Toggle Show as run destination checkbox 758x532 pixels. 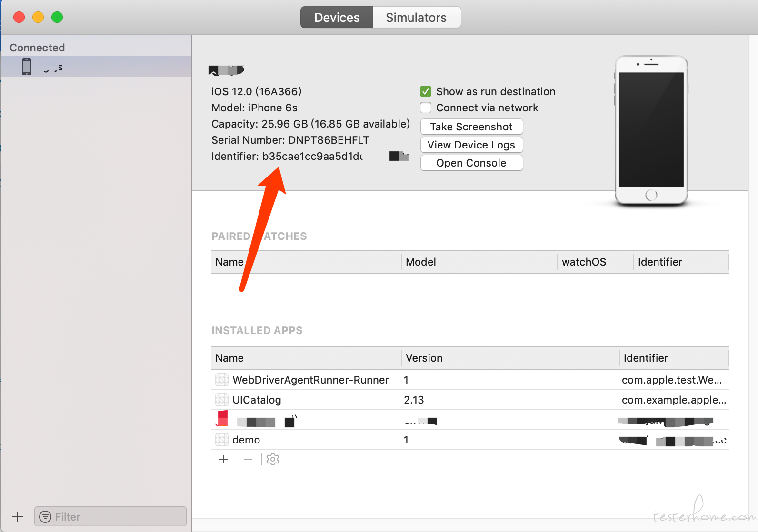pos(426,91)
